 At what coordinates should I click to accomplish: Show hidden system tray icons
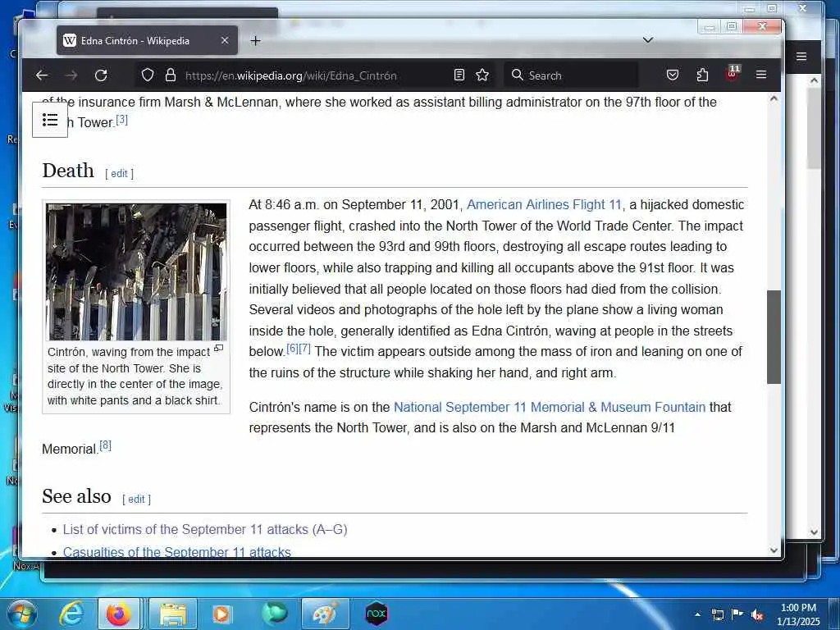pyautogui.click(x=697, y=614)
